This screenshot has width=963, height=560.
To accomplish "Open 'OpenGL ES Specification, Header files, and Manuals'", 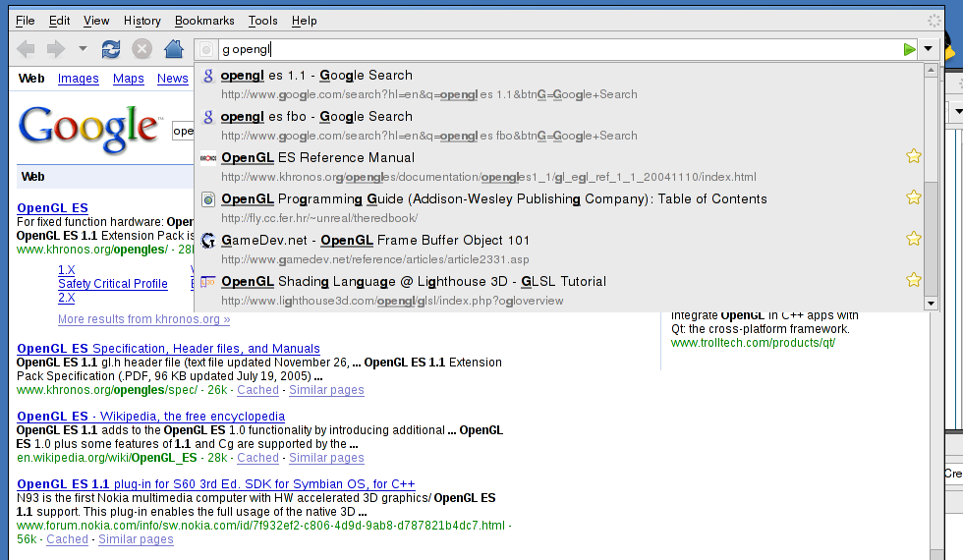I will 168,349.
